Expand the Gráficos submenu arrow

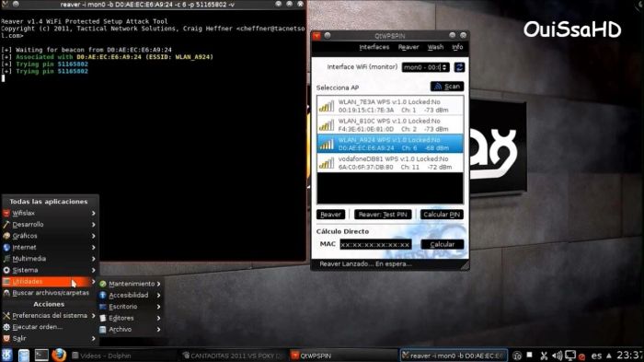93,236
